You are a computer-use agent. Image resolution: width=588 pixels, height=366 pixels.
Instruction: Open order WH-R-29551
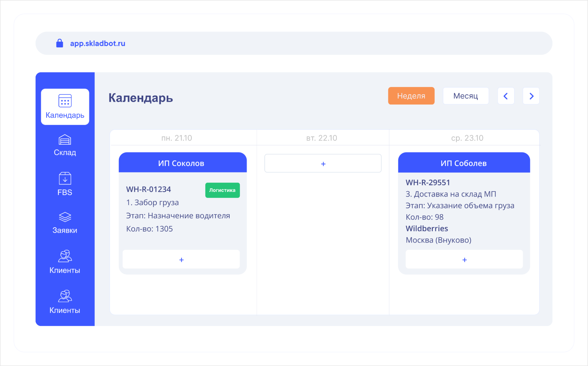coord(428,182)
